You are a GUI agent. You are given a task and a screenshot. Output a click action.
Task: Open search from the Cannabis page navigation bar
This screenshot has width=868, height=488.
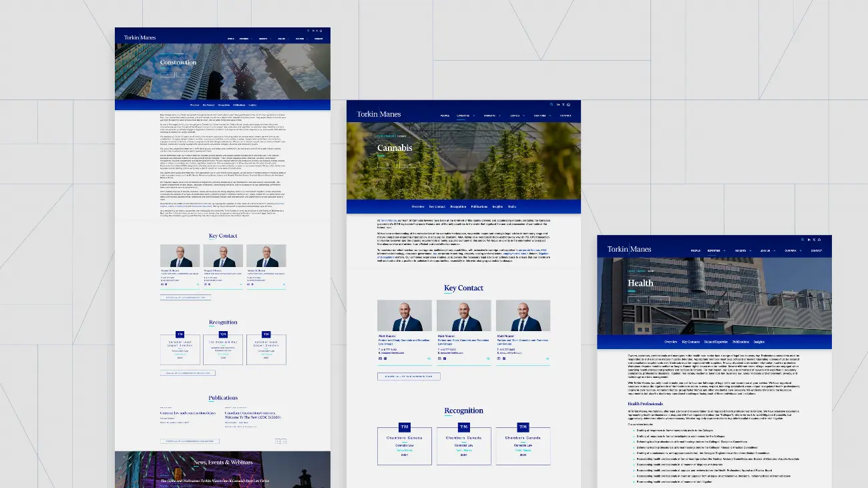(552, 104)
